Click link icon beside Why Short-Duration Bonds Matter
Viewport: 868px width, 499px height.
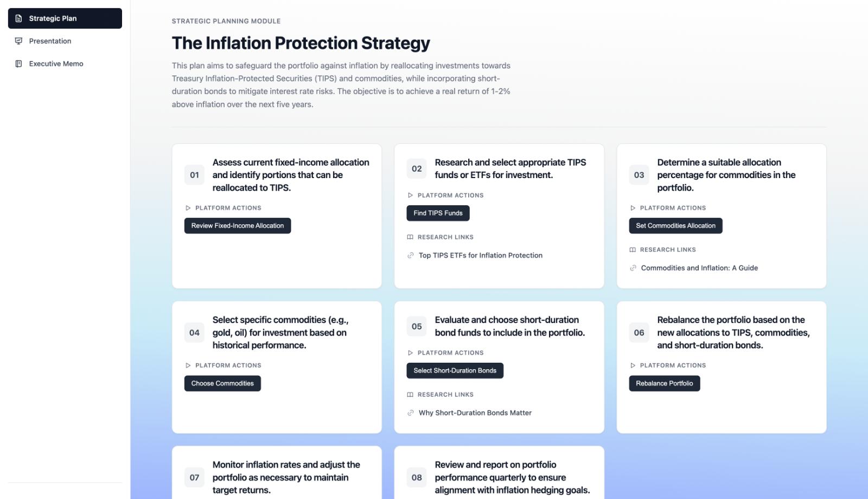411,413
